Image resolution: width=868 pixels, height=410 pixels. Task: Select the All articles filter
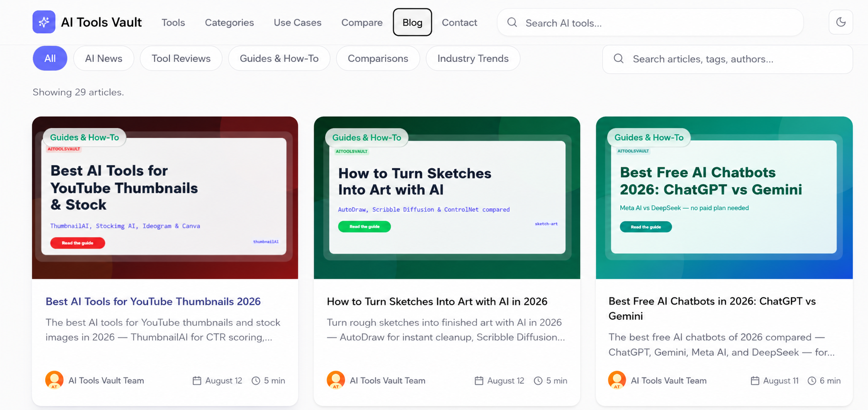coord(50,59)
